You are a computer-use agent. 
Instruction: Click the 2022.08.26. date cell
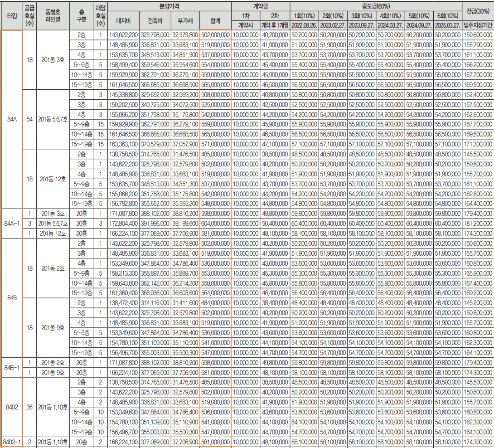coord(305,25)
